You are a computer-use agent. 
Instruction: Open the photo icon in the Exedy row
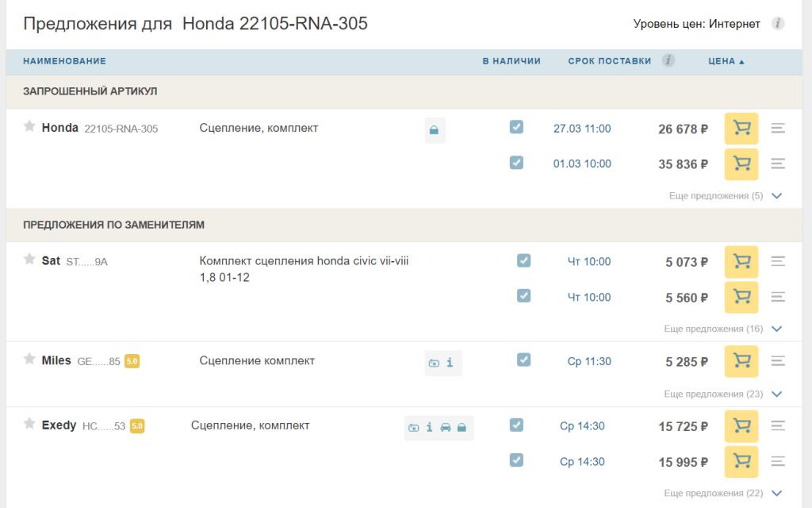413,428
